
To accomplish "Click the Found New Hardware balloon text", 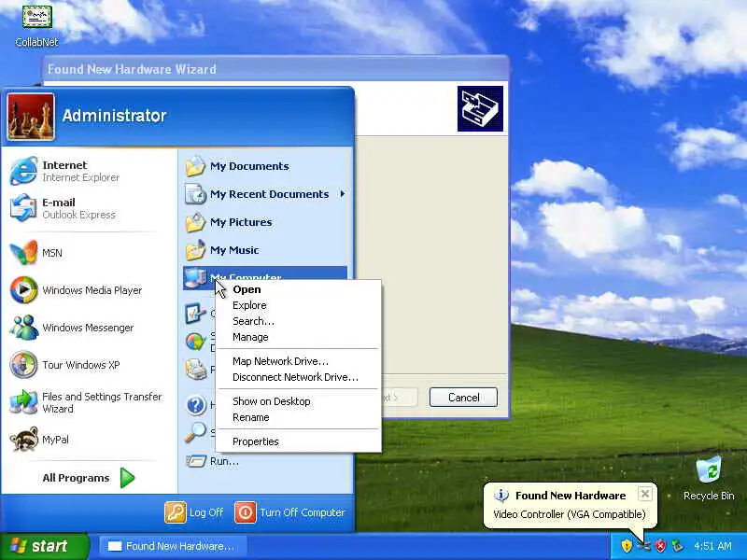I will click(x=570, y=514).
